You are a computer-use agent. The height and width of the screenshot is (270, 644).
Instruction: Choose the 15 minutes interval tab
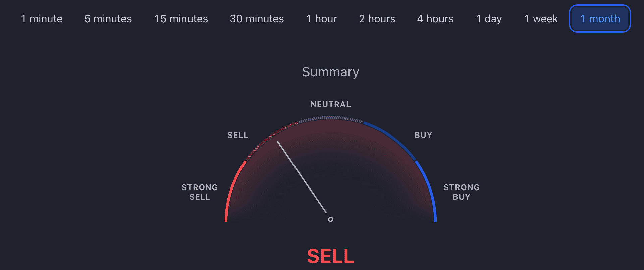(181, 19)
